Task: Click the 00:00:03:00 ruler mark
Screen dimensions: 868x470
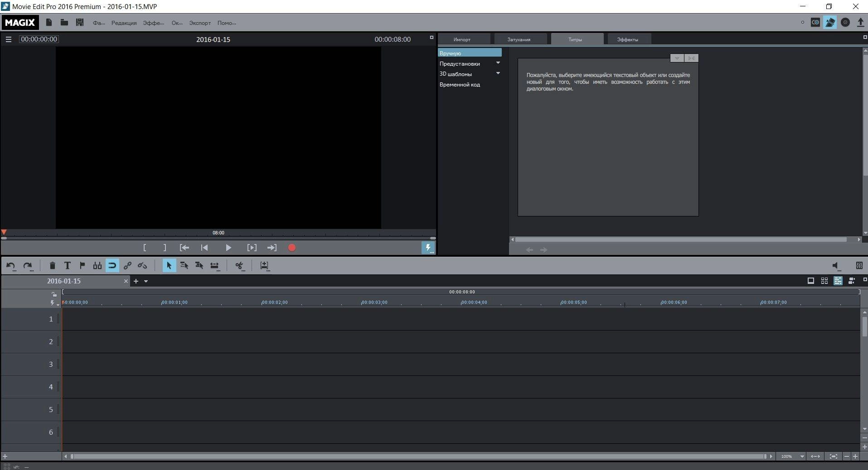Action: [x=374, y=302]
